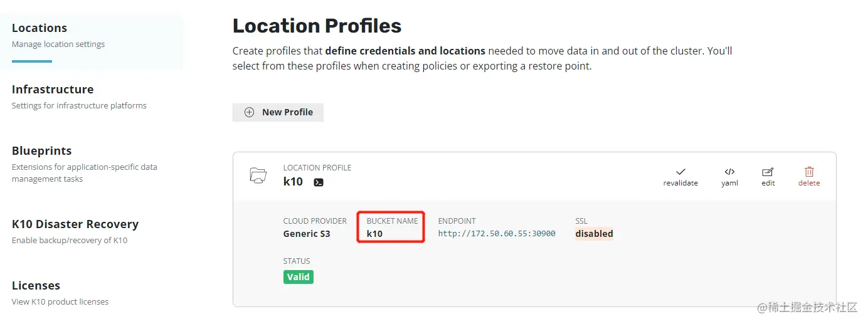The height and width of the screenshot is (324, 868).
Task: Open the Blueprints section
Action: 41,151
